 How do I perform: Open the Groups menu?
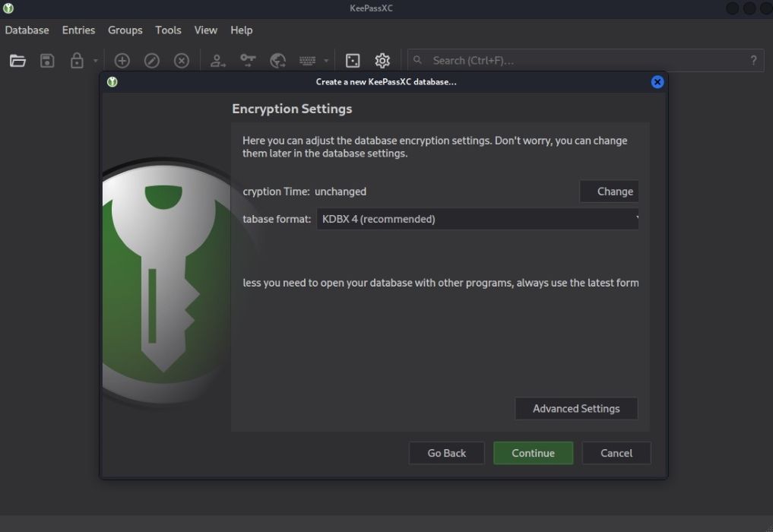click(125, 30)
